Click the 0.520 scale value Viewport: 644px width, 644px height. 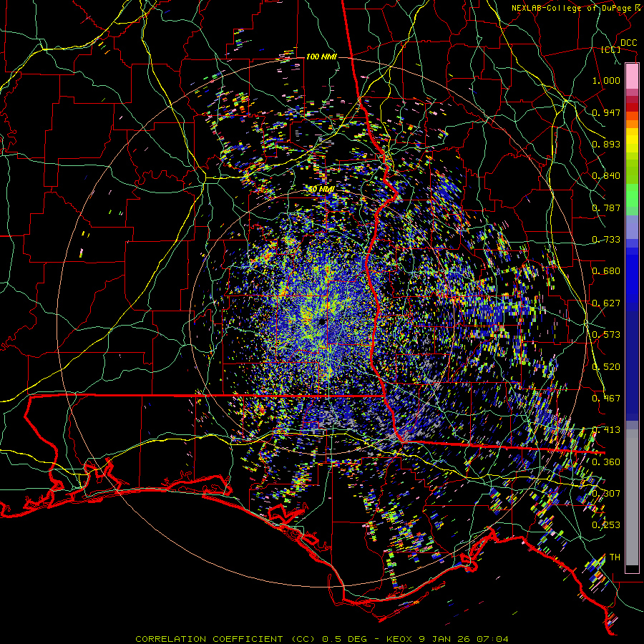[606, 367]
